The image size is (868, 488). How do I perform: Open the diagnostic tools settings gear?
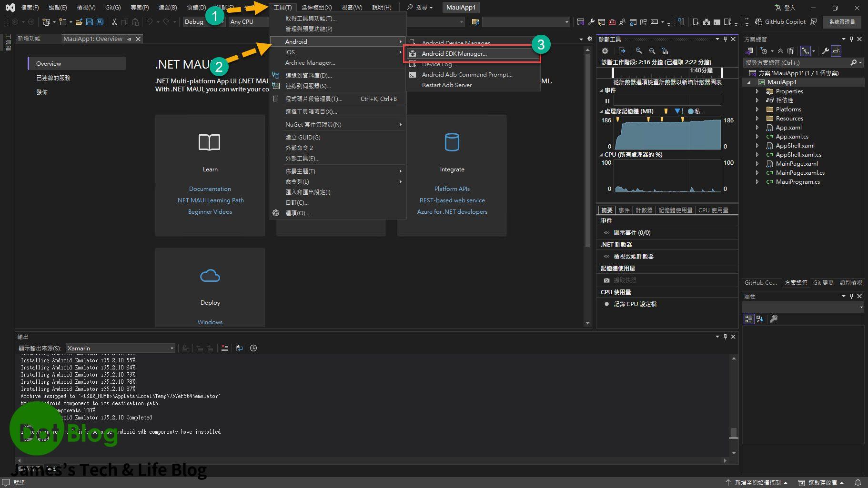pyautogui.click(x=605, y=51)
